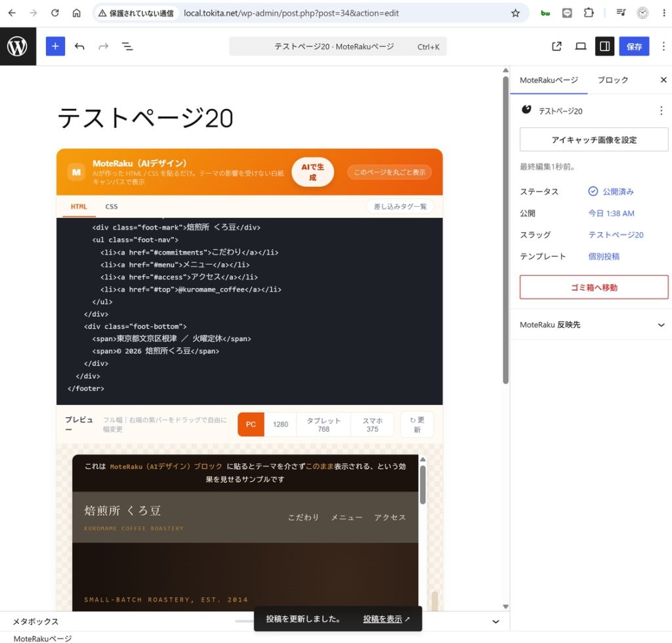Click the 焙煎所 くろ豆 preview logo
This screenshot has height=643, width=672.
tap(123, 510)
